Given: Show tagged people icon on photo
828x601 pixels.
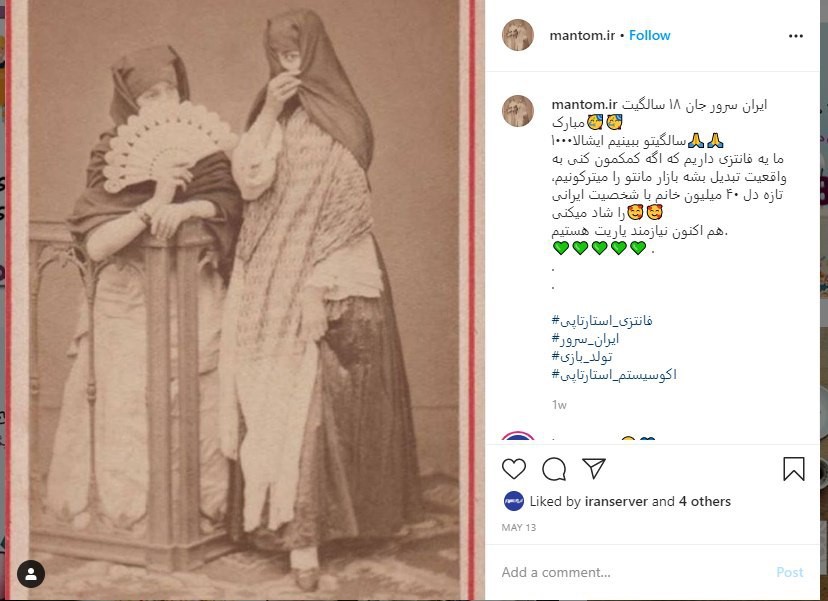Looking at the screenshot, I should click(31, 574).
